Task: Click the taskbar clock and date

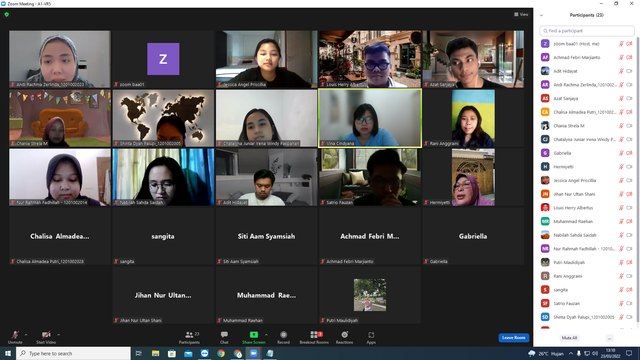Action: [610, 353]
